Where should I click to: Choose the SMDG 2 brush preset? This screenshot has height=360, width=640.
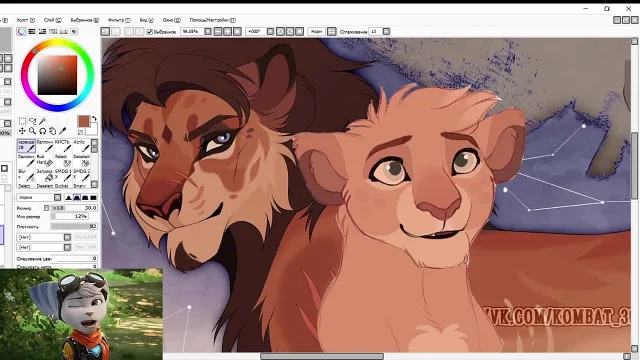[81, 175]
